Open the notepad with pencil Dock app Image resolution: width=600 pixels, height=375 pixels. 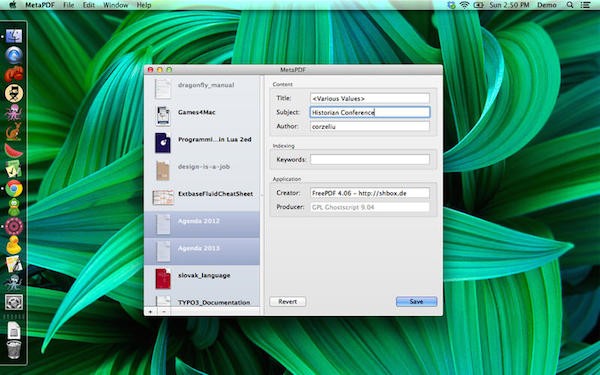[x=14, y=264]
